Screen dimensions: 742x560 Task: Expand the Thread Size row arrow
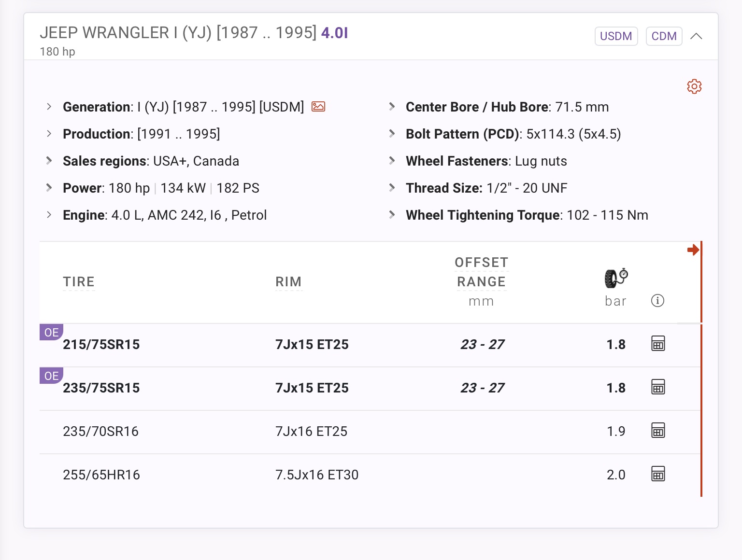coord(392,188)
